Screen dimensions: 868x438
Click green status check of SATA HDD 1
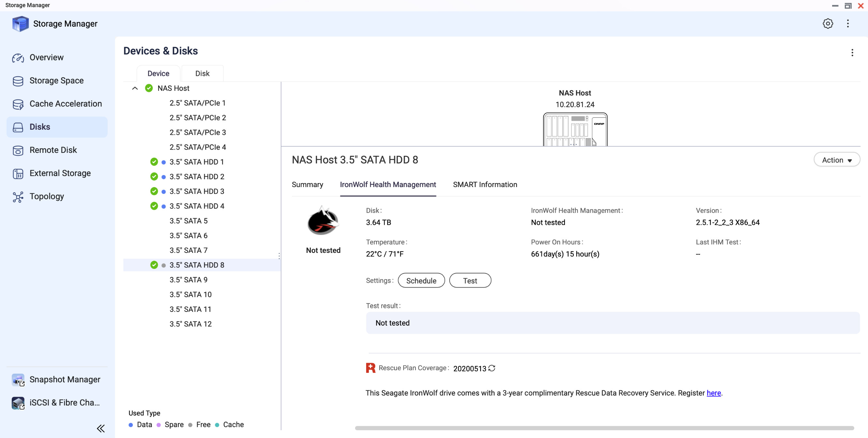tap(154, 162)
